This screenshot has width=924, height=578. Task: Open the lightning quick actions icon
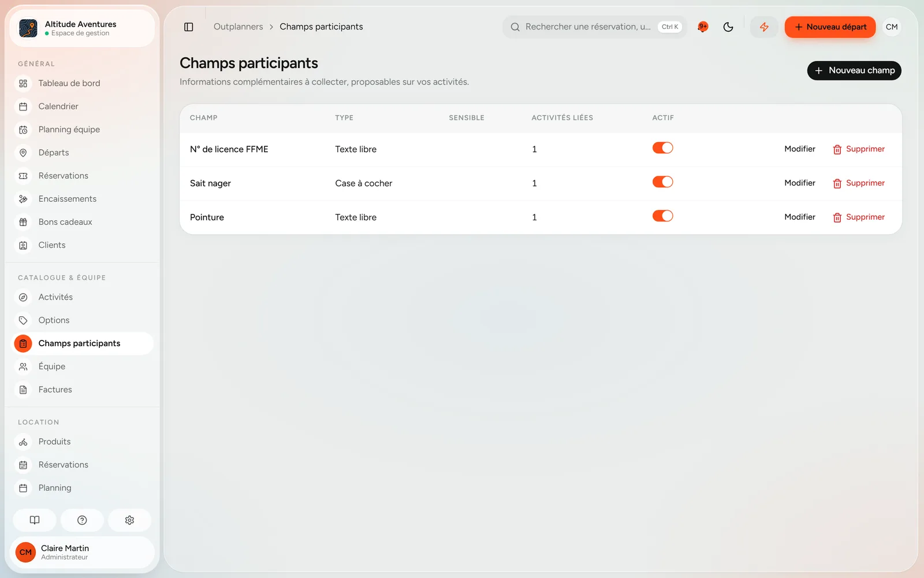pos(764,27)
